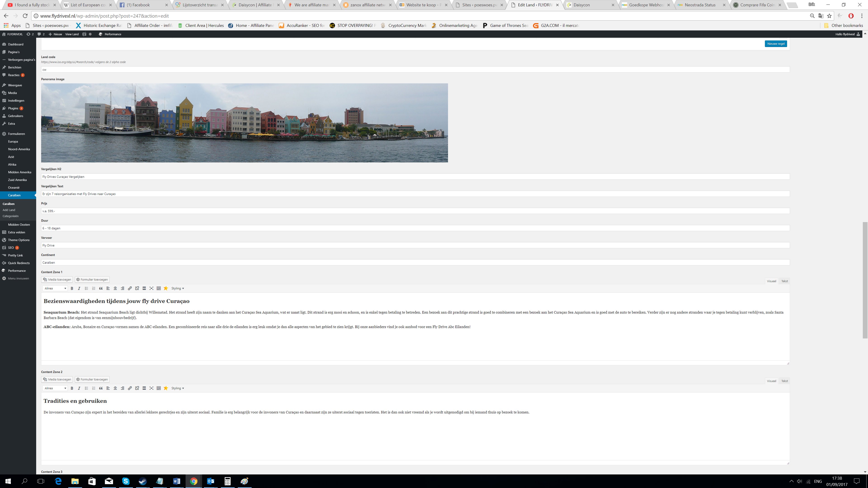Open Windows Start menu
The image size is (868, 488).
click(8, 481)
